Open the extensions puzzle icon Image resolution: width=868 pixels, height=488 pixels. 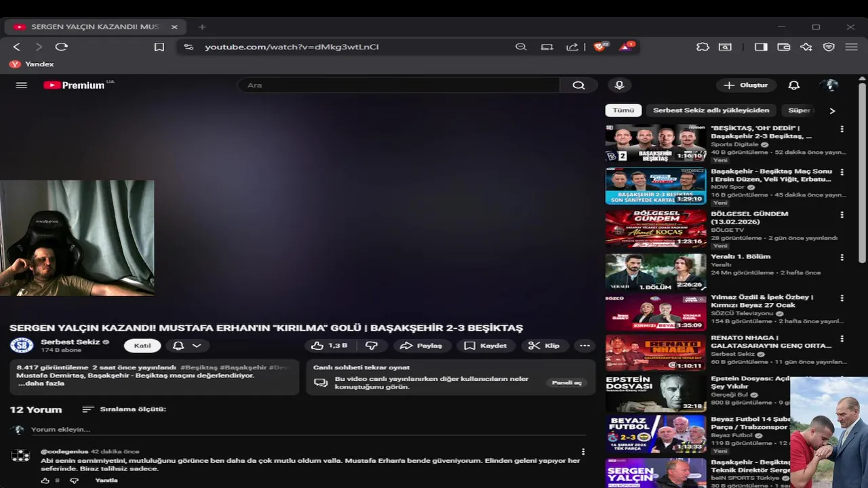(703, 47)
